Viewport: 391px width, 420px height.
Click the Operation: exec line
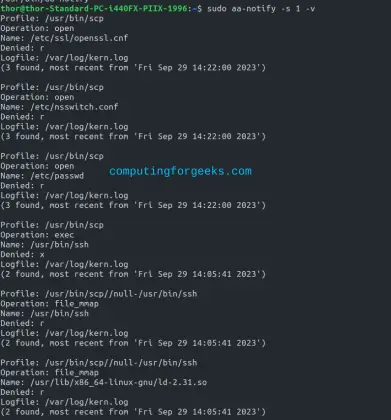coord(37,235)
